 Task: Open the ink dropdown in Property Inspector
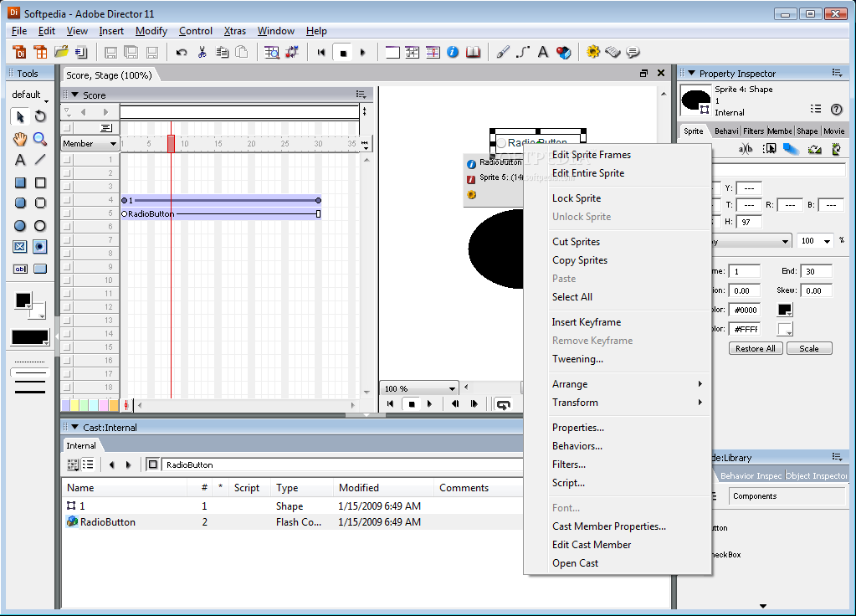point(785,241)
